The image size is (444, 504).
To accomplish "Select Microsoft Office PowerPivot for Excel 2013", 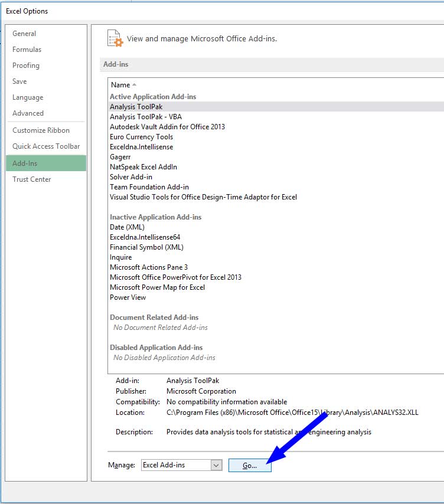I will [x=276, y=277].
